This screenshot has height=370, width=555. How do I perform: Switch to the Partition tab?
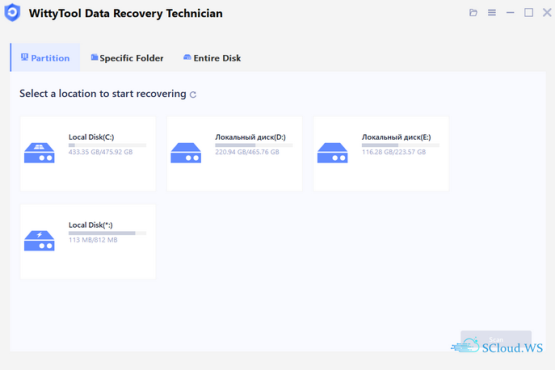[x=45, y=58]
